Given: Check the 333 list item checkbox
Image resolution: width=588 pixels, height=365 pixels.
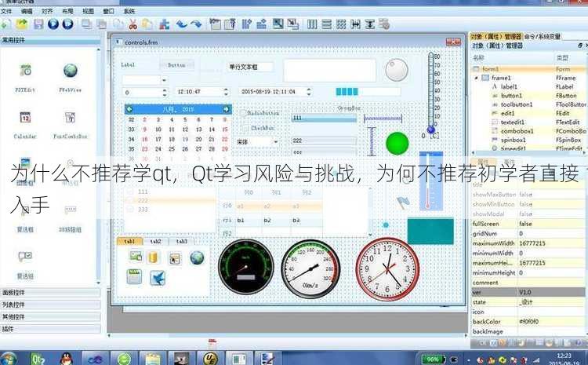Looking at the screenshot, I should [130, 209].
